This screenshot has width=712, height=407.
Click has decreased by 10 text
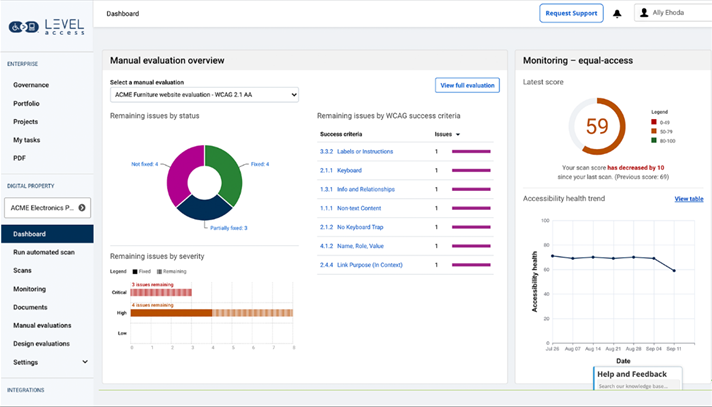click(x=636, y=168)
